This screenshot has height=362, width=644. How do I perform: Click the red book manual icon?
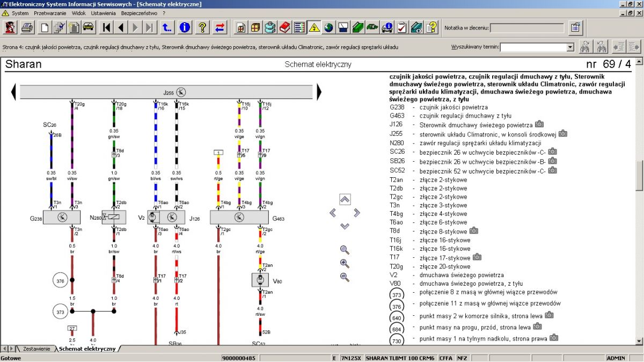(x=285, y=27)
